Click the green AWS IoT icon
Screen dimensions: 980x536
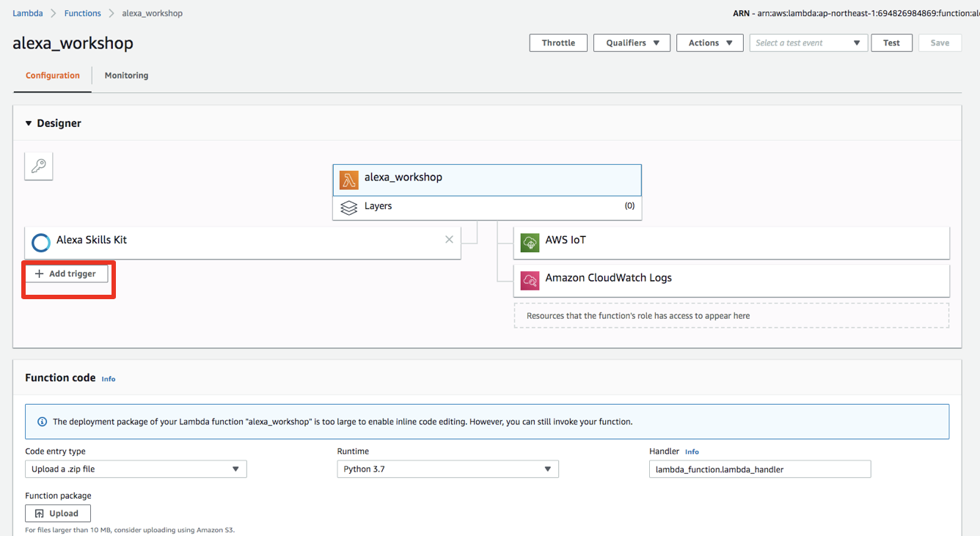[x=530, y=242]
